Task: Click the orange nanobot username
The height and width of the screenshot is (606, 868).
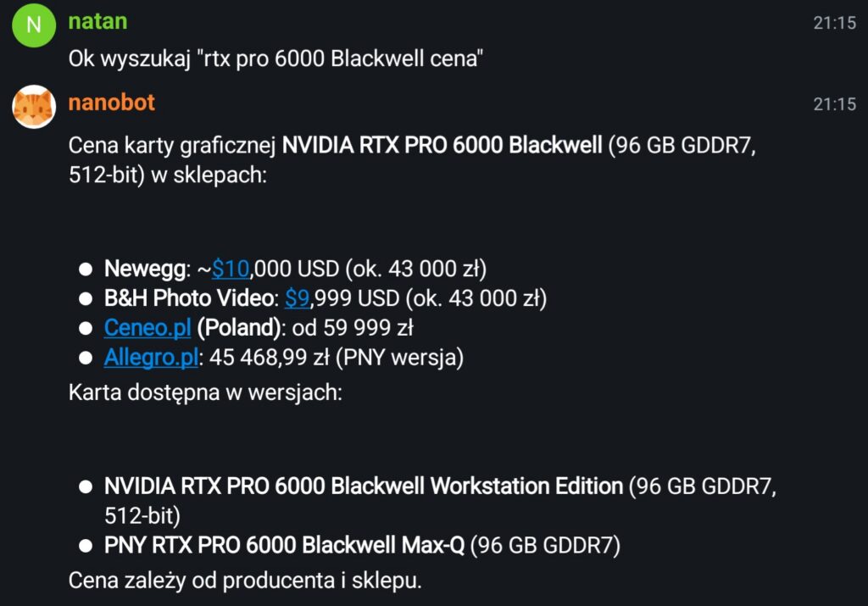Action: pyautogui.click(x=111, y=103)
